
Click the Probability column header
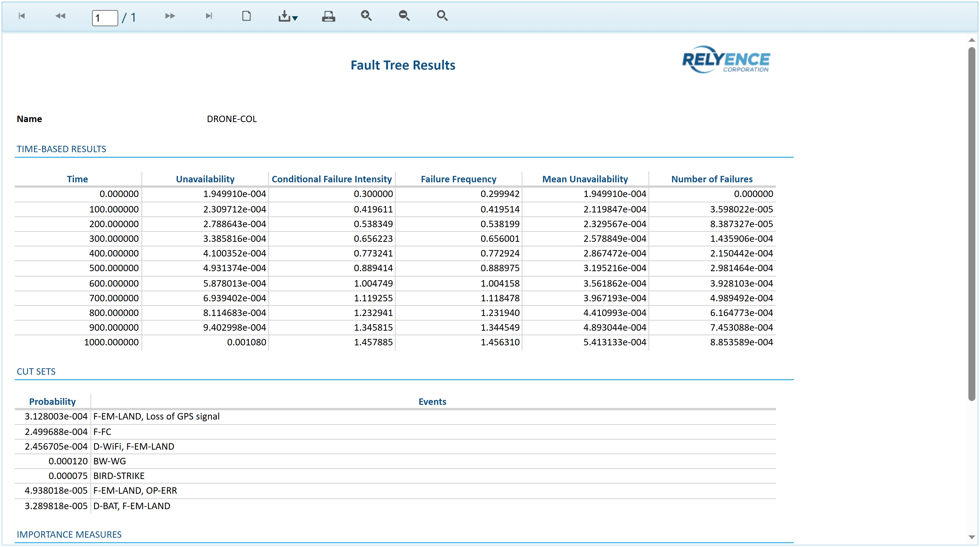[x=53, y=402]
